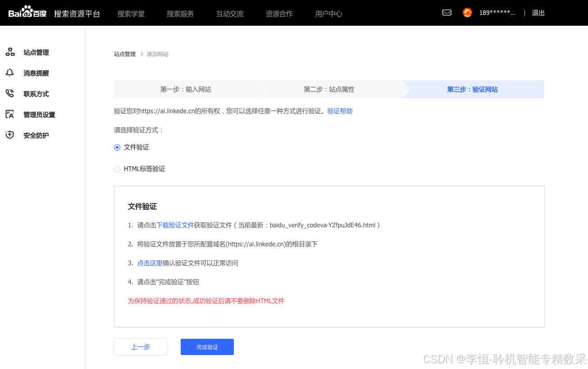Open 消息提醒 in sidebar
Screen dimensions: 588x369
pos(36,73)
